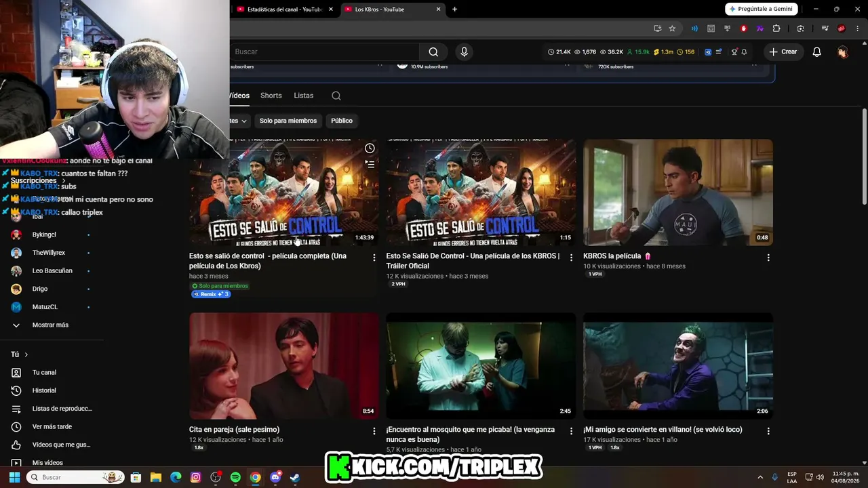Open Bykingcl subscription channel

[x=44, y=235]
